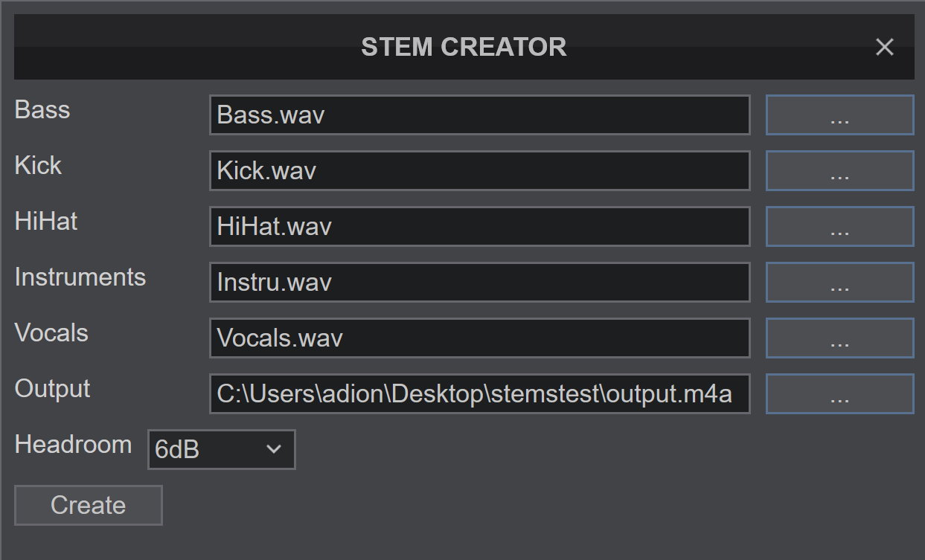The width and height of the screenshot is (925, 560).
Task: Click the Output label text
Action: click(52, 389)
